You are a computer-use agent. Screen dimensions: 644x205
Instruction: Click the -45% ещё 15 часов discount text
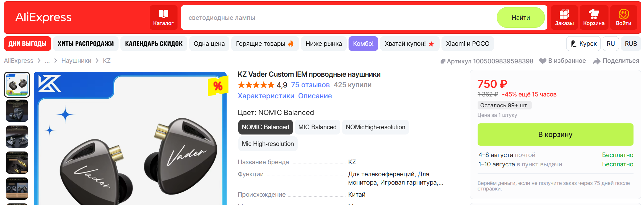click(x=529, y=94)
